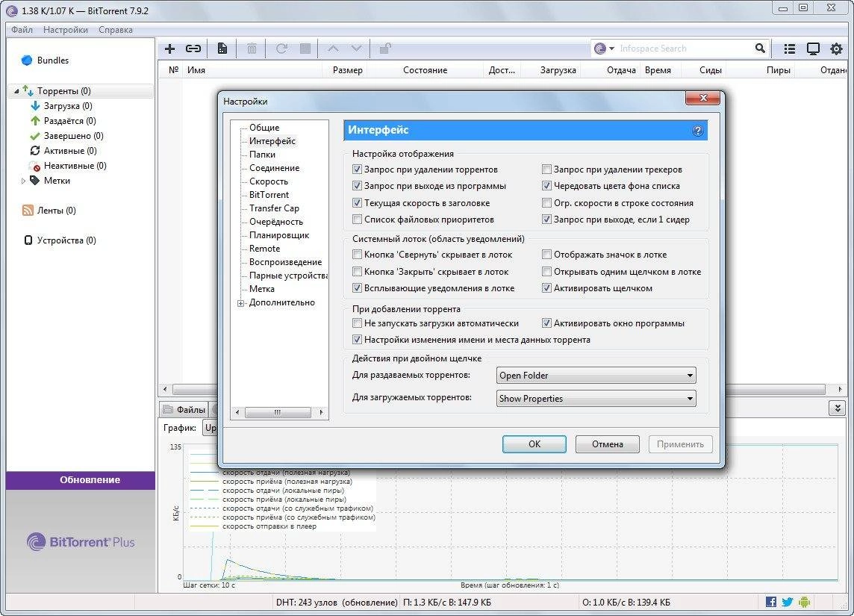The image size is (854, 616).
Task: Enable Список файловых приоритетов checkbox
Action: tap(357, 220)
